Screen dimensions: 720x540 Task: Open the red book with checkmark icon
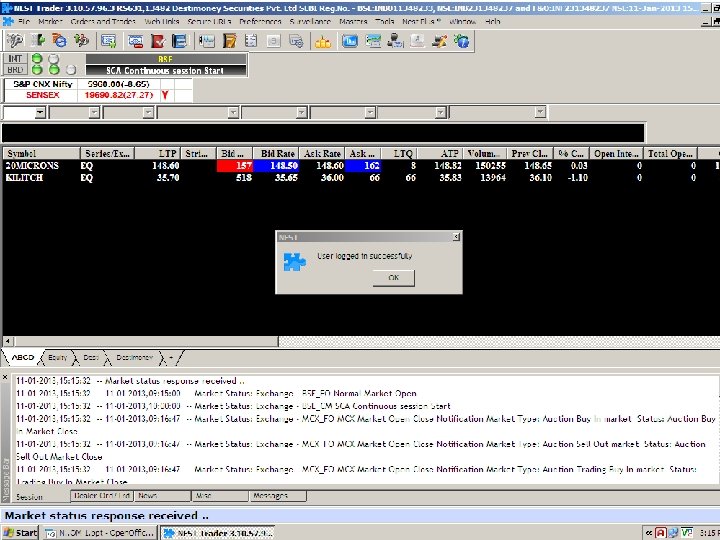point(158,41)
